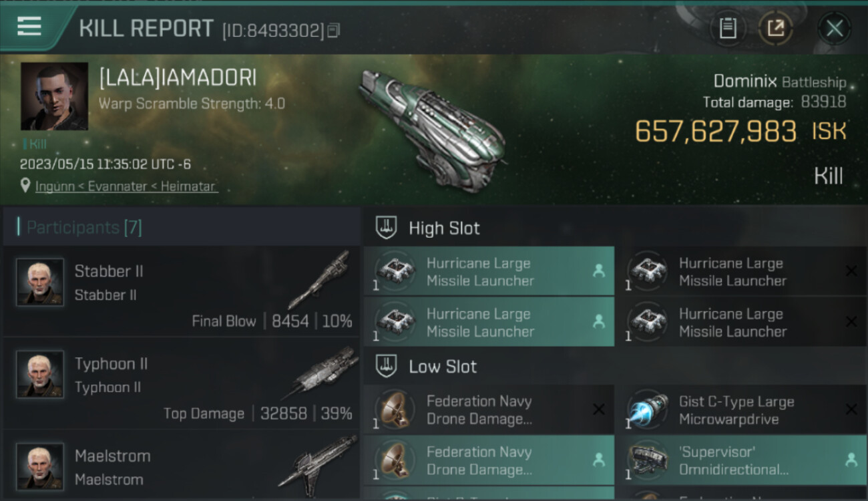This screenshot has width=868, height=501.
Task: Open the hamburger menu icon
Action: [29, 27]
